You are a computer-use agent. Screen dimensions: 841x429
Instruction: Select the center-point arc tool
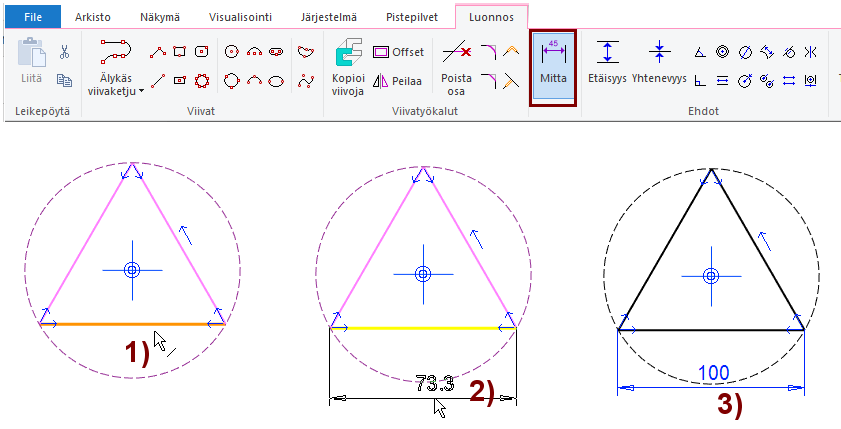point(254,51)
